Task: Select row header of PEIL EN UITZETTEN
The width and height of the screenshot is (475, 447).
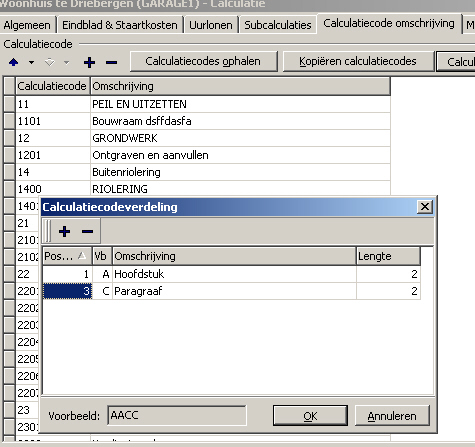Action: (9, 104)
